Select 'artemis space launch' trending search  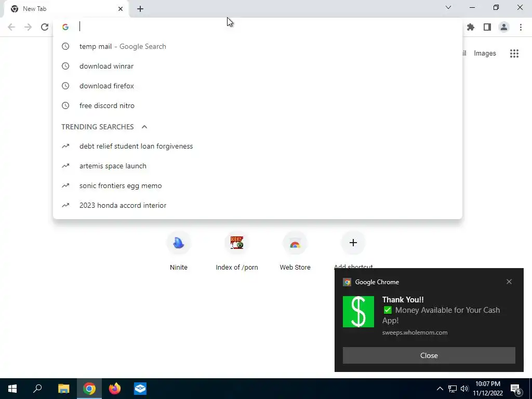coord(258,166)
